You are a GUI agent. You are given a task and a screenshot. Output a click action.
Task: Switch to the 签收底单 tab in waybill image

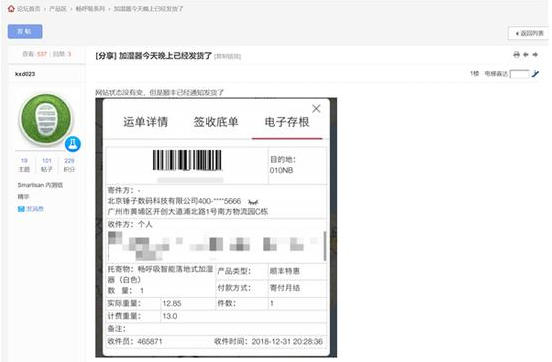(x=216, y=122)
